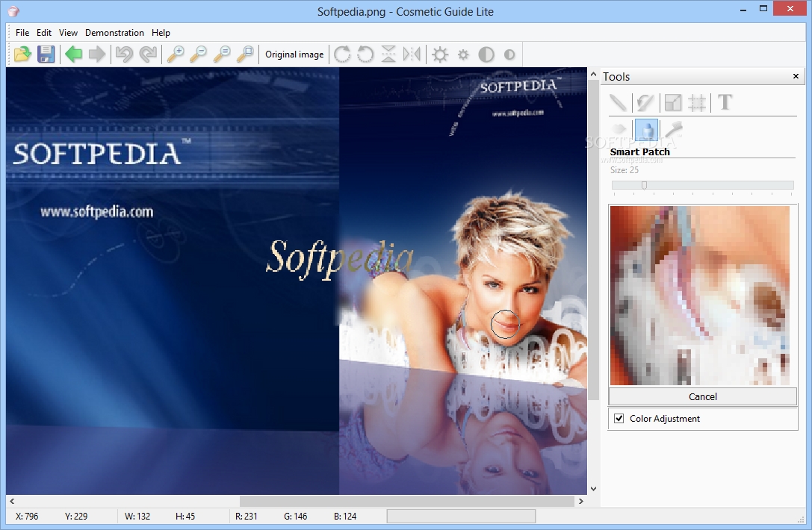Click the 'B: 124' status bar value
Viewport: 812px width, 530px height.
click(x=345, y=516)
